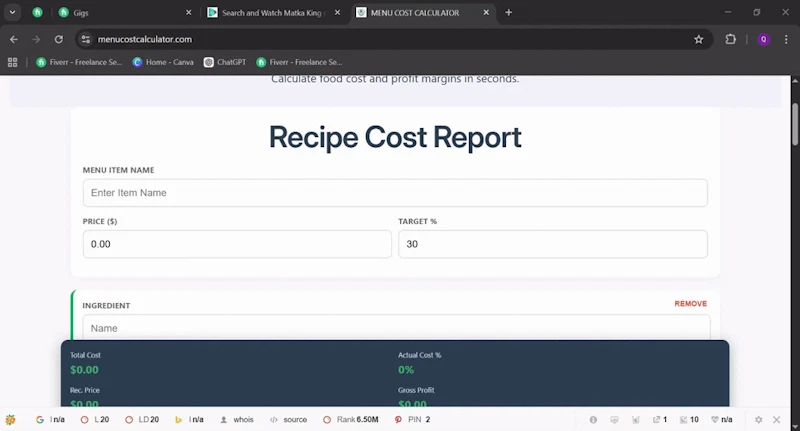Bookmark this page with the star icon

(x=698, y=39)
